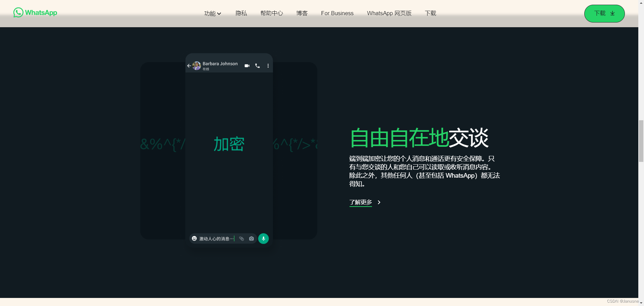This screenshot has width=644, height=306.
Task: Go back using the chat header arrow
Action: 189,66
